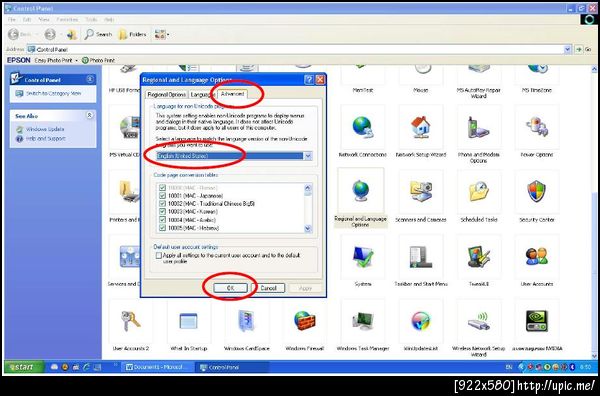
Task: Open the What In Startup icon
Action: [188, 321]
